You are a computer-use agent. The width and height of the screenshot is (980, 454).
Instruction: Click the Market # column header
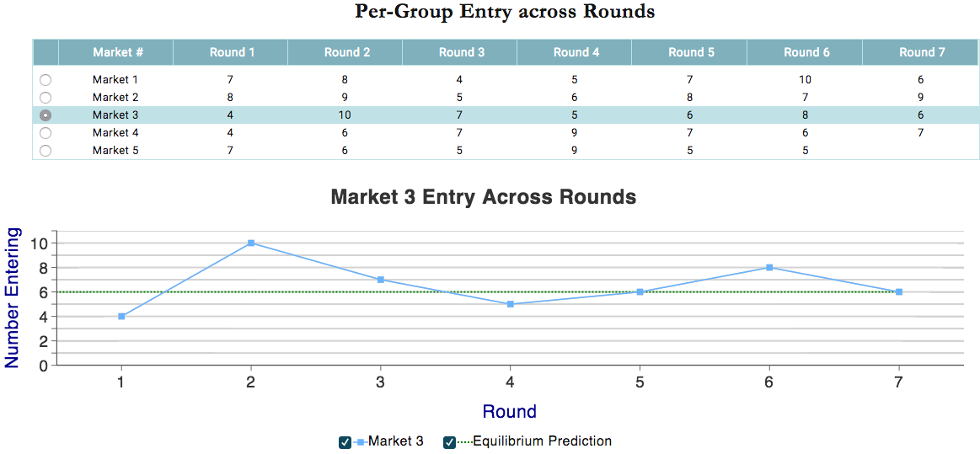pyautogui.click(x=115, y=52)
